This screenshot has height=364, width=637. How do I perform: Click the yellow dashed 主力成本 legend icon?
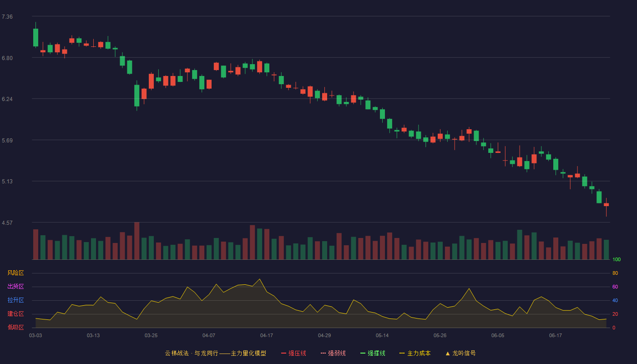click(x=402, y=353)
